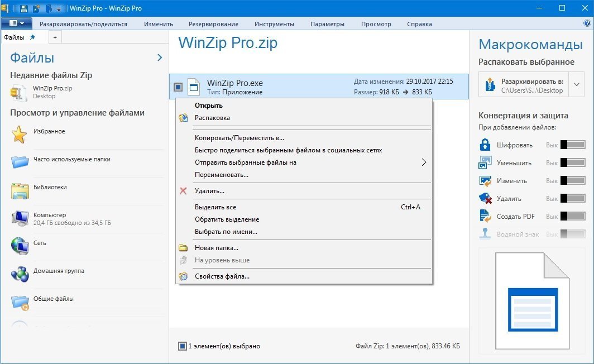The height and width of the screenshot is (364, 594).
Task: Add a new tab with plus button
Action: coord(55,37)
